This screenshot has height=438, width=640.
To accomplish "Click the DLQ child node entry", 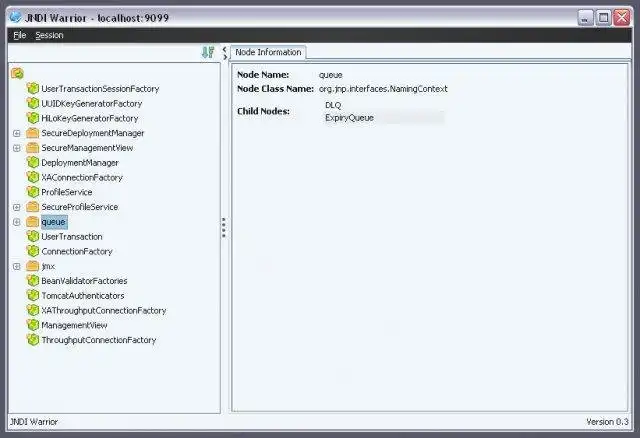I will click(x=333, y=105).
